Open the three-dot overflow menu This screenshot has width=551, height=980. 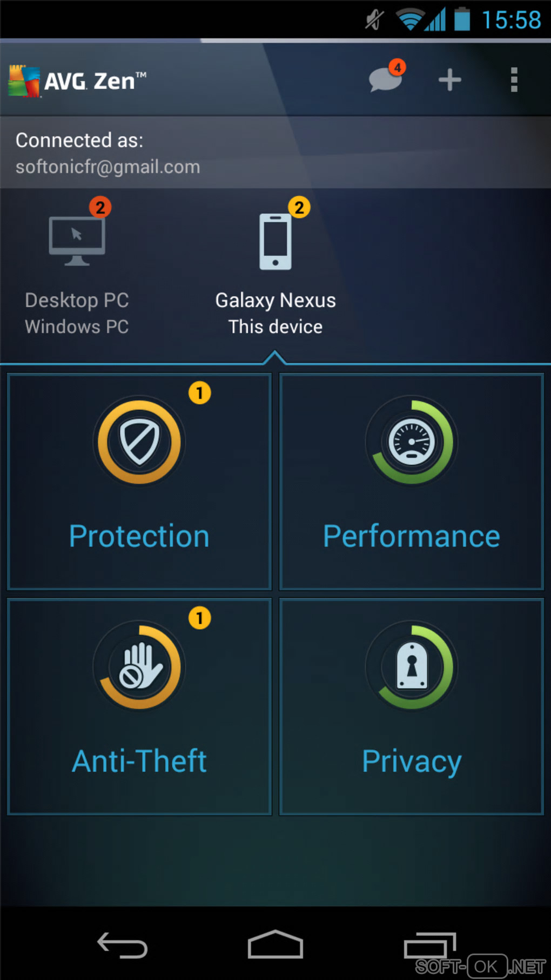click(x=514, y=80)
